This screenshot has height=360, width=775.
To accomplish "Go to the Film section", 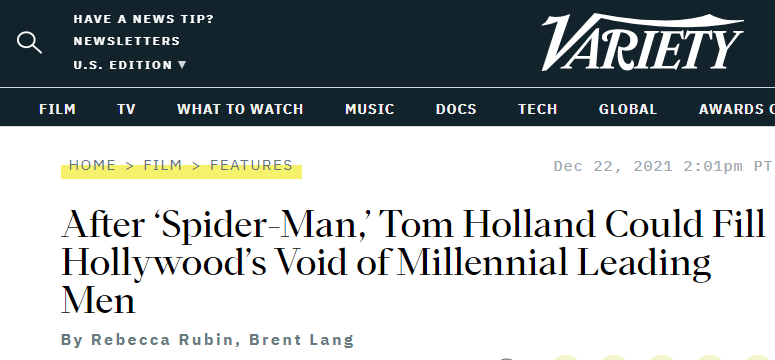I will 57,109.
